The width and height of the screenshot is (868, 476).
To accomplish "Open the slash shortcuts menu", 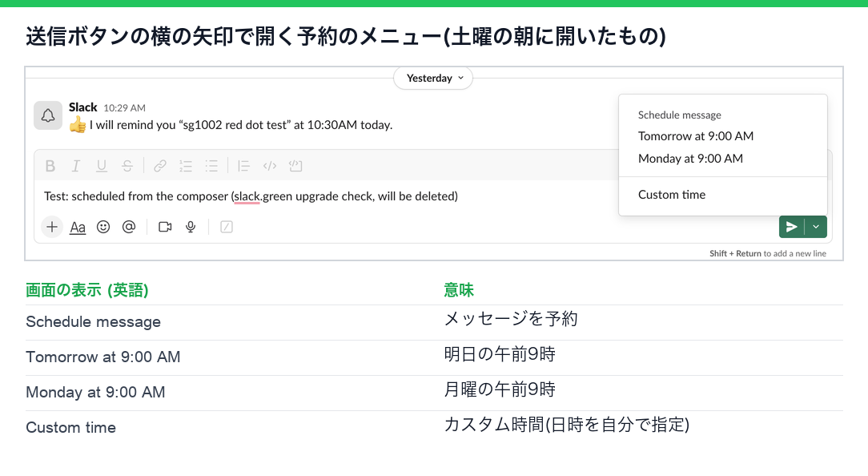I will (x=227, y=227).
